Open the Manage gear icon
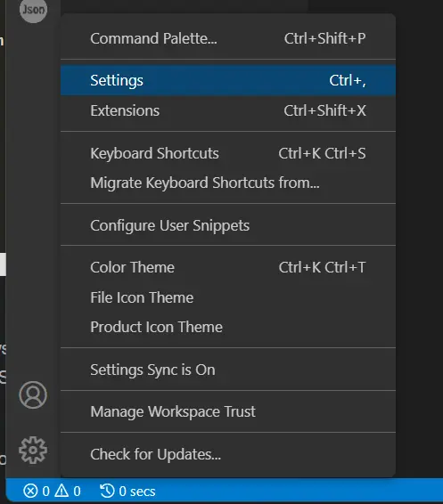The image size is (443, 504). [33, 450]
